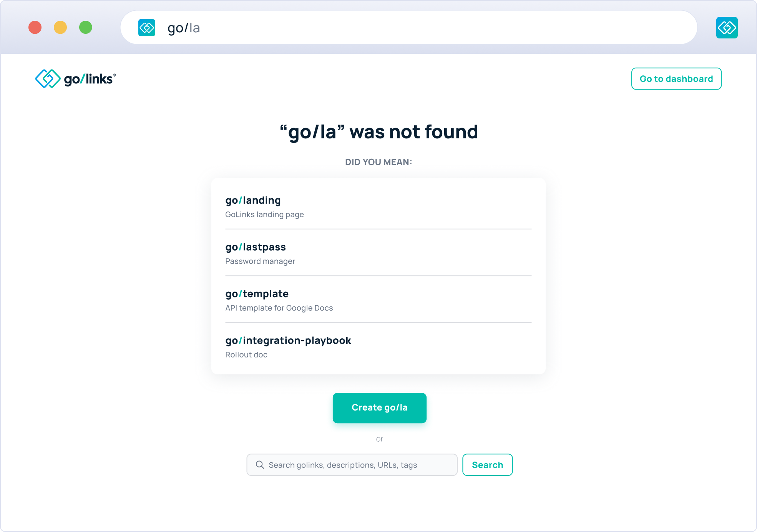This screenshot has height=532, width=757.
Task: Open the go/landing suggestion link
Action: [x=253, y=200]
